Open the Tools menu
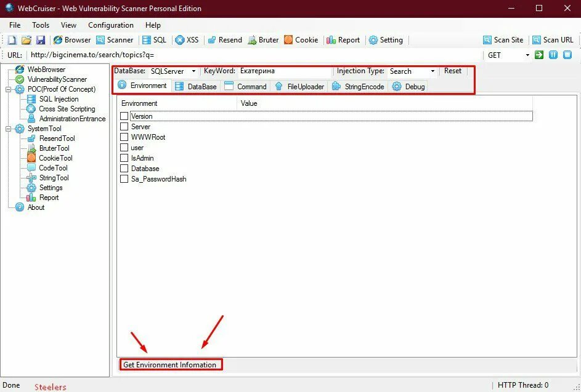The height and width of the screenshot is (392, 581). (41, 25)
